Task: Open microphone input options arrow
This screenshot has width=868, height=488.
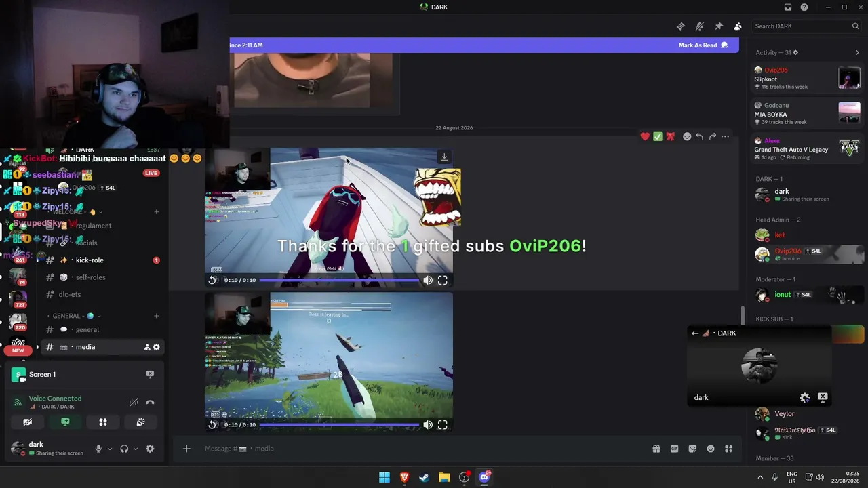Action: click(x=110, y=449)
